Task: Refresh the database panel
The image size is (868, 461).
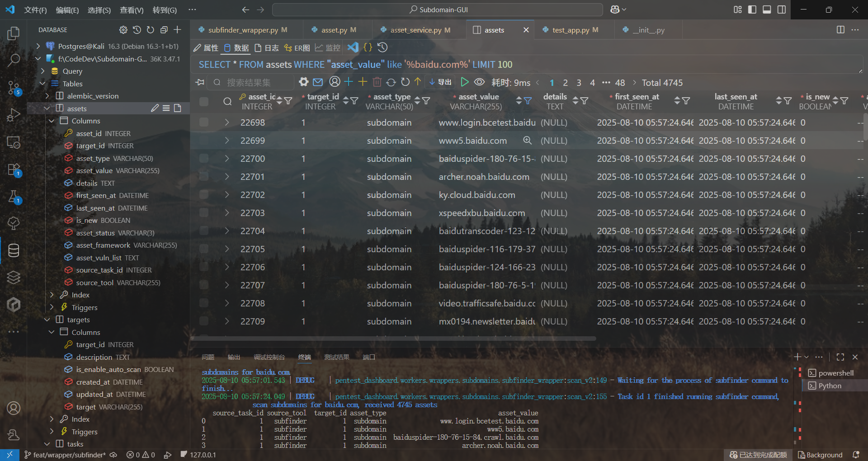Action: point(151,30)
